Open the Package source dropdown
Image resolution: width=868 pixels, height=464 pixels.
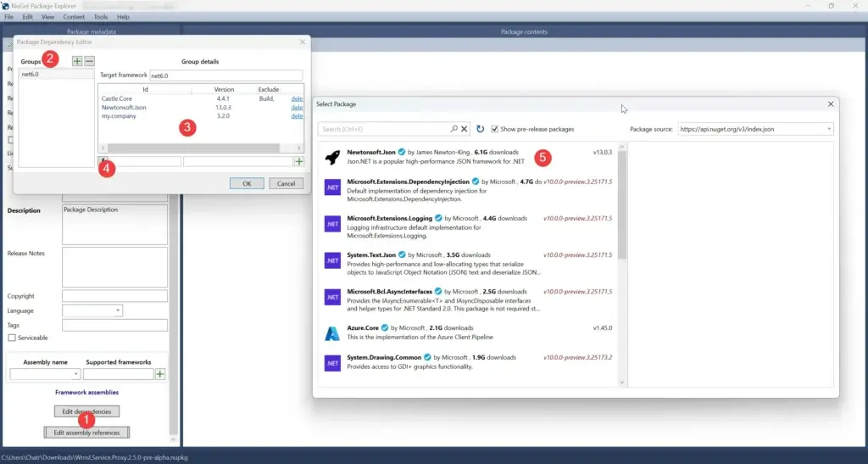point(829,129)
